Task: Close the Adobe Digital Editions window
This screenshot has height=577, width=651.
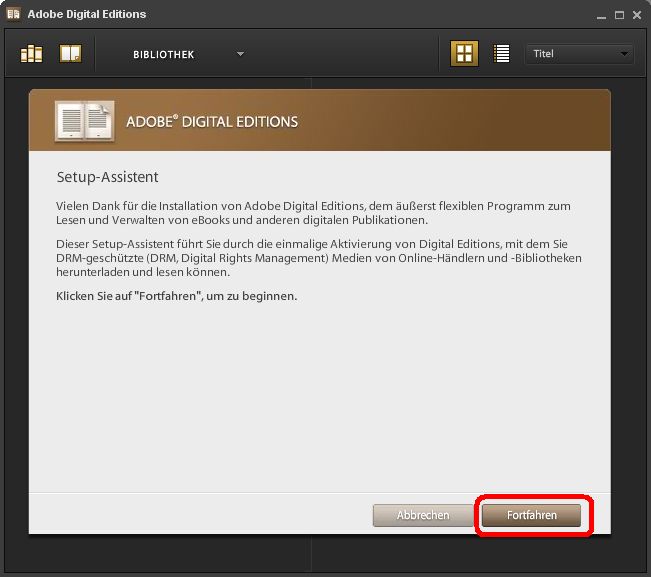Action: (637, 15)
